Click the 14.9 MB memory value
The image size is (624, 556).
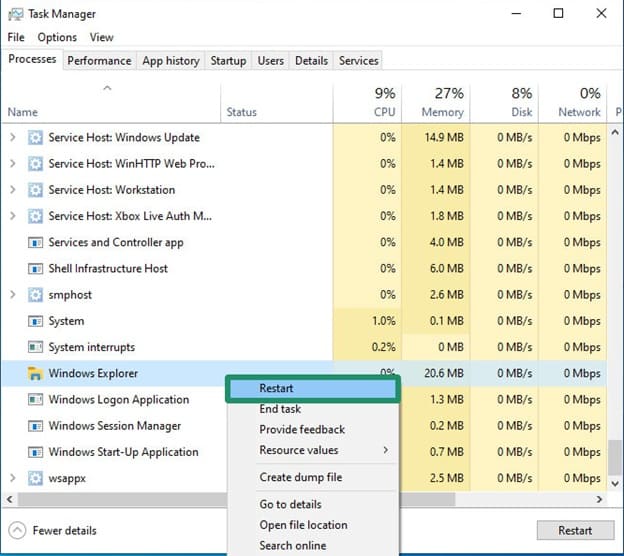point(444,138)
